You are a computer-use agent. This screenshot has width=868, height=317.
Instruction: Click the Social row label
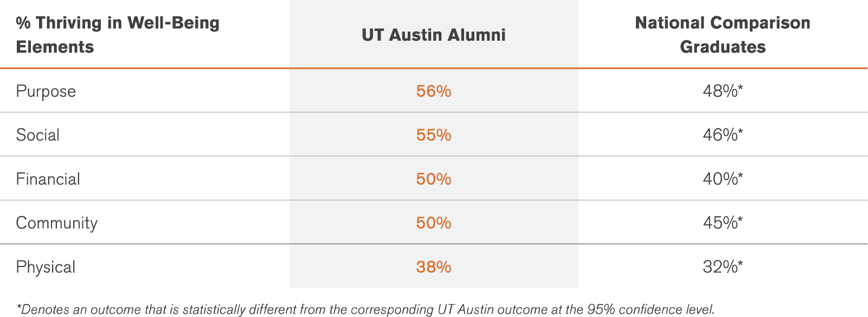(x=38, y=135)
